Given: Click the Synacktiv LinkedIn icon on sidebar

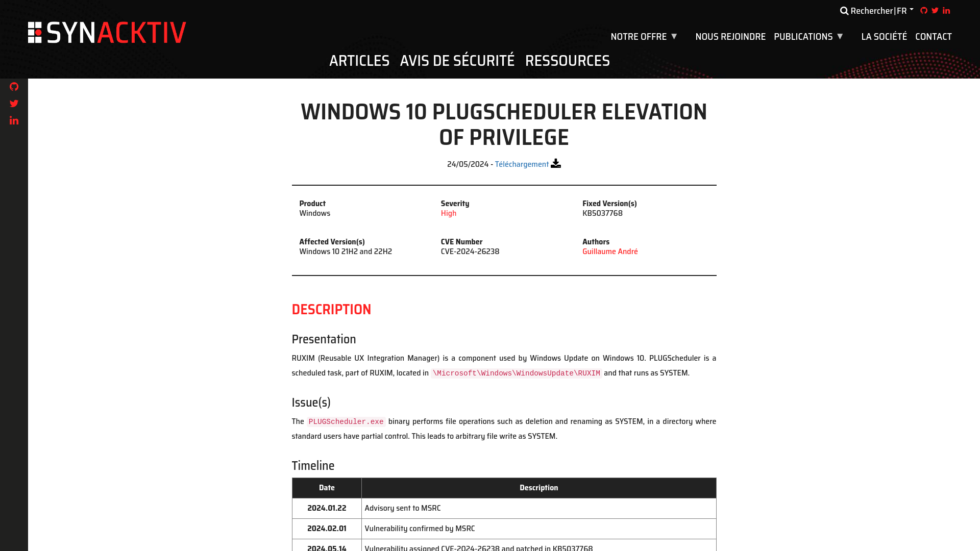Looking at the screenshot, I should [x=13, y=120].
